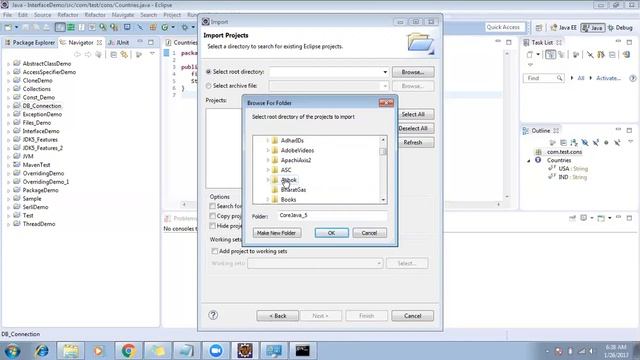The width and height of the screenshot is (640, 360).
Task: Open Internet Explorer from the taskbar
Action: coord(41,351)
